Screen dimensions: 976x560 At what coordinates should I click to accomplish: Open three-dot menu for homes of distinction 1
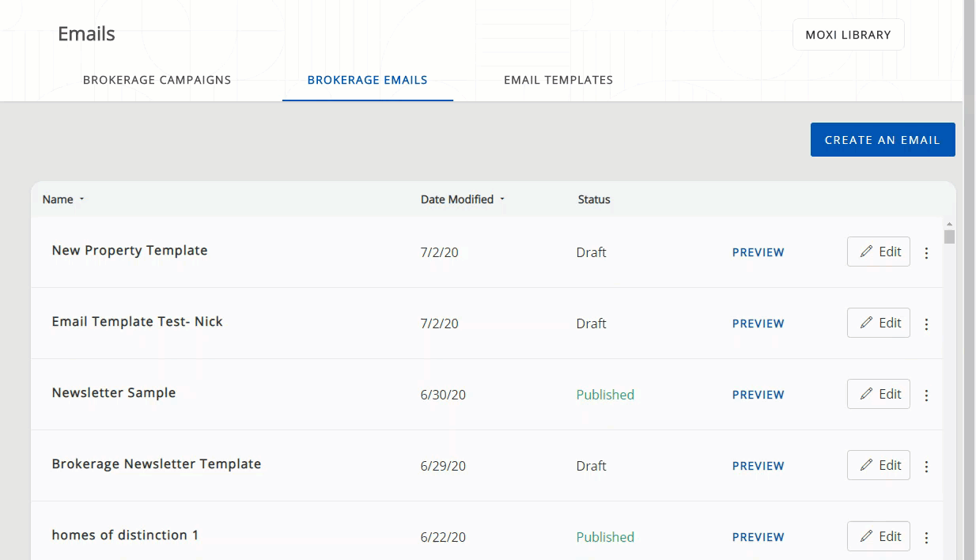(x=926, y=538)
